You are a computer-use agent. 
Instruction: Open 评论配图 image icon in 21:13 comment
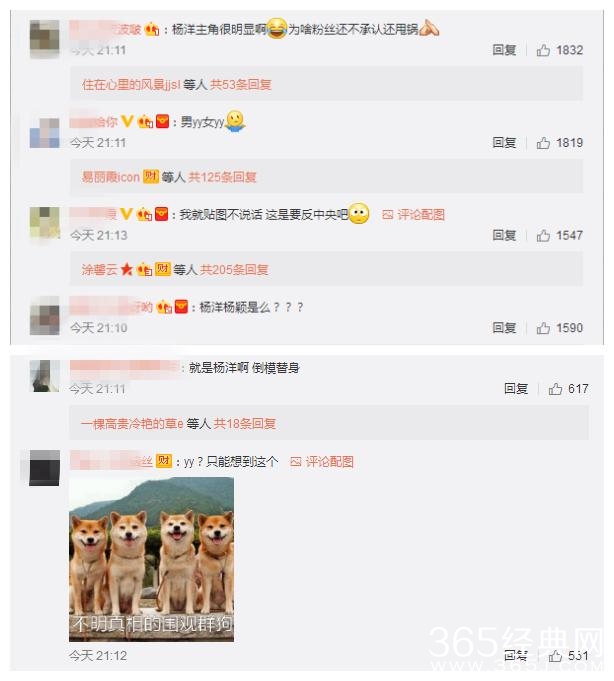(388, 215)
